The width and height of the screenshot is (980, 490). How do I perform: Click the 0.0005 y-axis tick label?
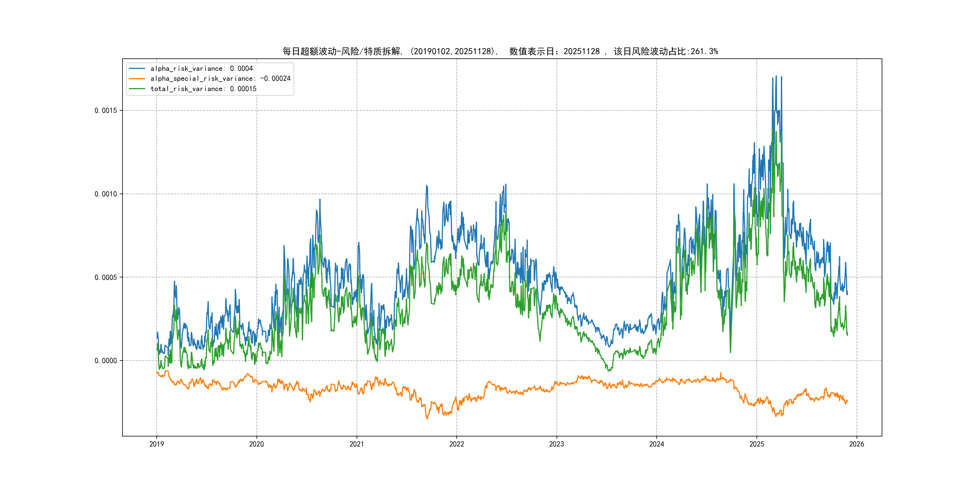(106, 277)
